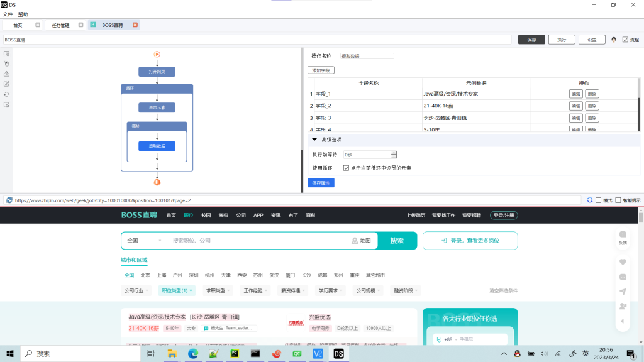The width and height of the screenshot is (644, 362).
Task: Open the data extraction icon in sidebar
Action: tap(6, 74)
